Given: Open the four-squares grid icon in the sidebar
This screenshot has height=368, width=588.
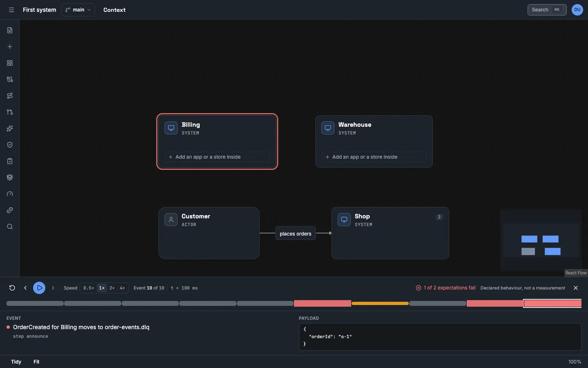Looking at the screenshot, I should [x=10, y=63].
